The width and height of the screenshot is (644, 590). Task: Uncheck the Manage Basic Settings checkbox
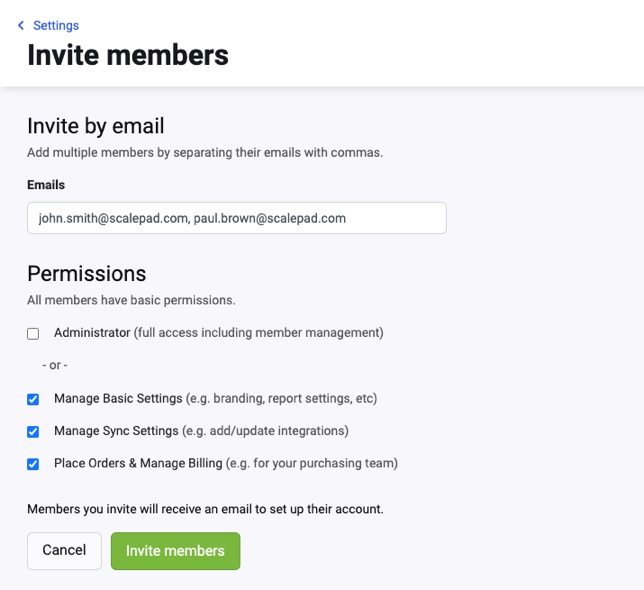tap(33, 399)
